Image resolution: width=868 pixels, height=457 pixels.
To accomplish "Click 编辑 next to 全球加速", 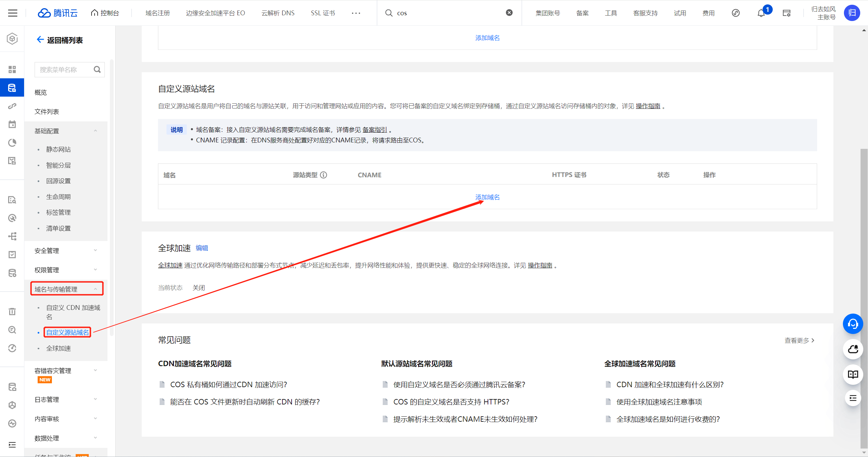I will (x=202, y=248).
